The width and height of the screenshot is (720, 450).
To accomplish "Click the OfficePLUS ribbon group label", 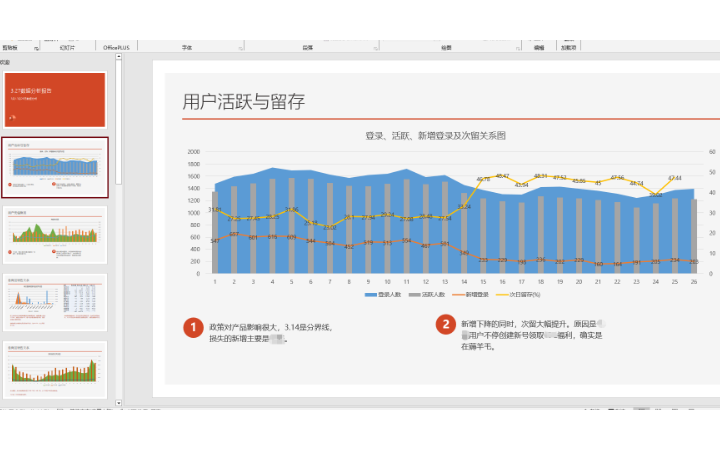I will click(116, 48).
